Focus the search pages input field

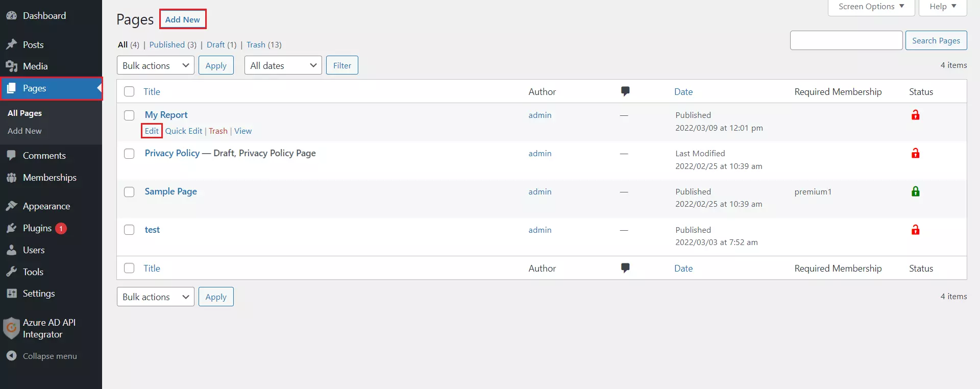click(x=846, y=40)
